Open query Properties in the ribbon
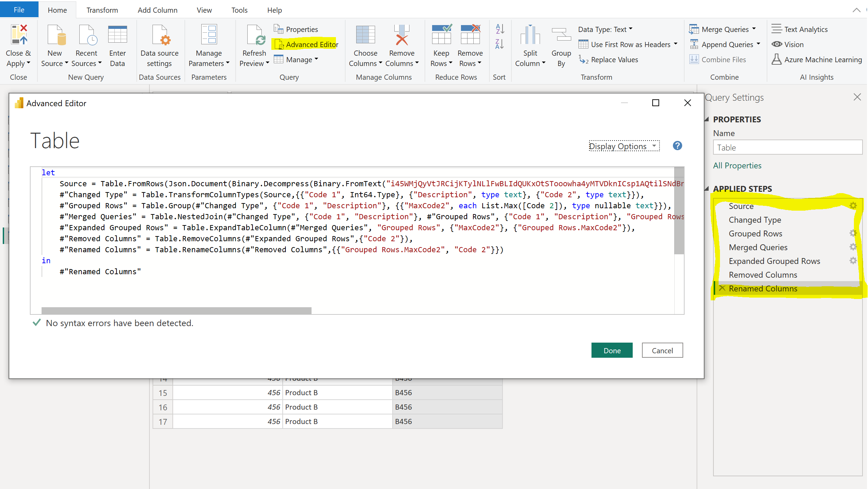 coord(296,29)
